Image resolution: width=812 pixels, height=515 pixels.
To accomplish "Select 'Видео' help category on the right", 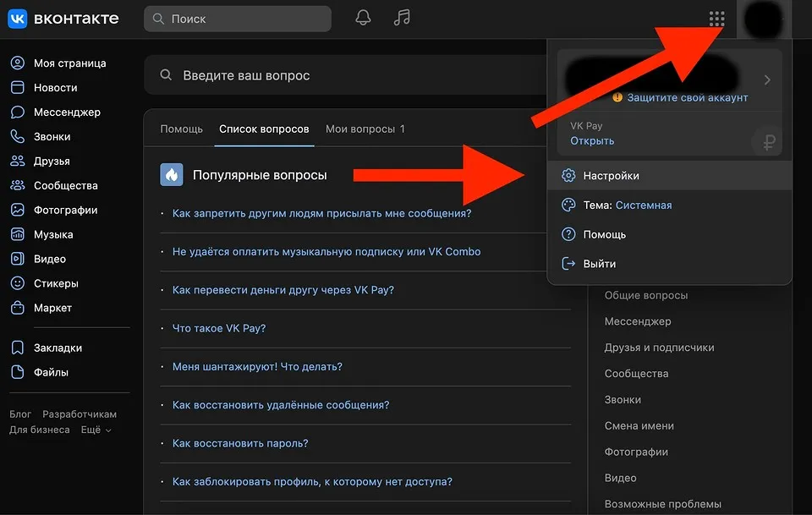I will pyautogui.click(x=620, y=478).
